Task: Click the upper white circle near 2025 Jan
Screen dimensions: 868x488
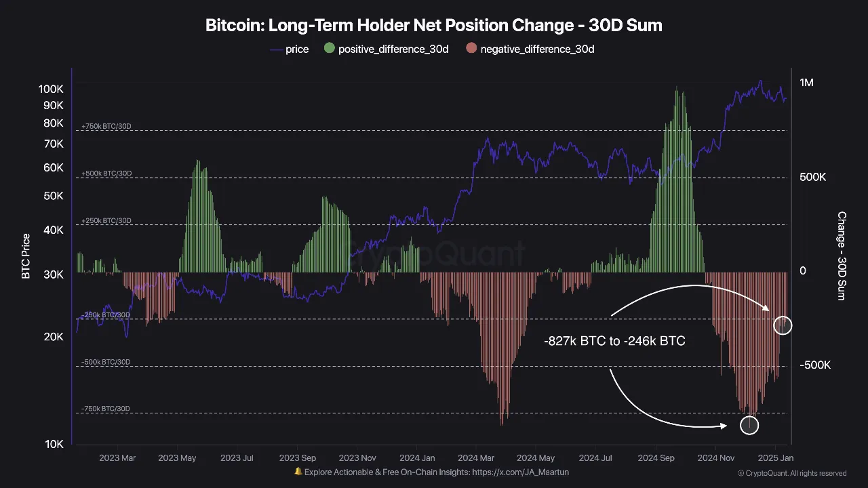Action: (783, 325)
